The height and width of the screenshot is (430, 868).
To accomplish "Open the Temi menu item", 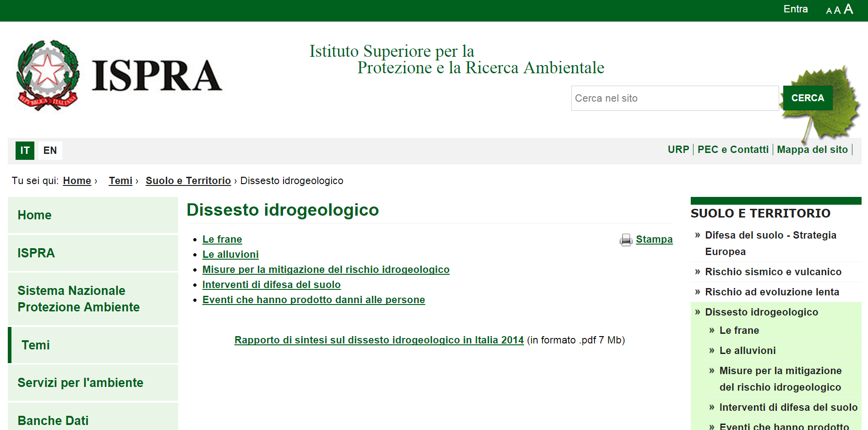I will pos(36,345).
